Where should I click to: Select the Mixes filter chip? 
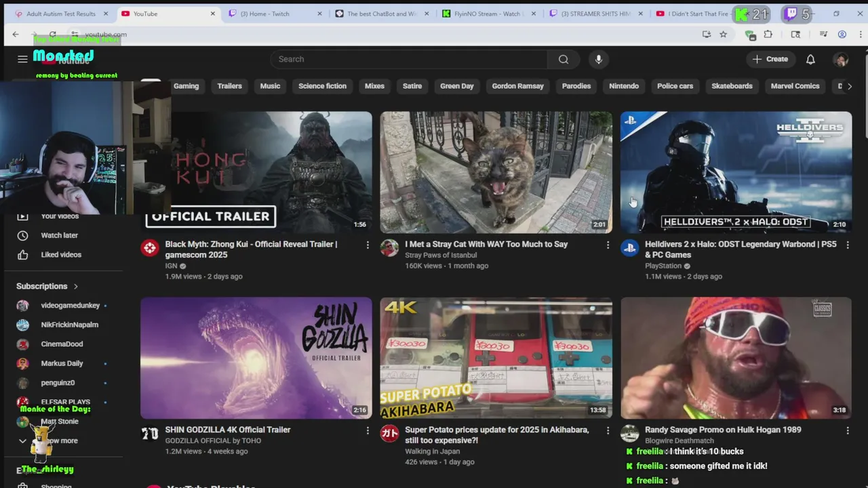374,86
